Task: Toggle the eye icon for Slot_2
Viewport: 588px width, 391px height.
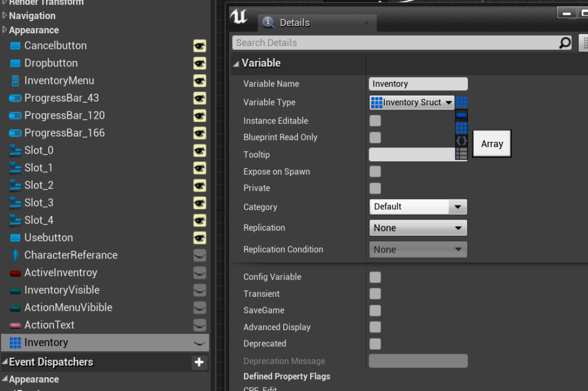Action: point(199,185)
